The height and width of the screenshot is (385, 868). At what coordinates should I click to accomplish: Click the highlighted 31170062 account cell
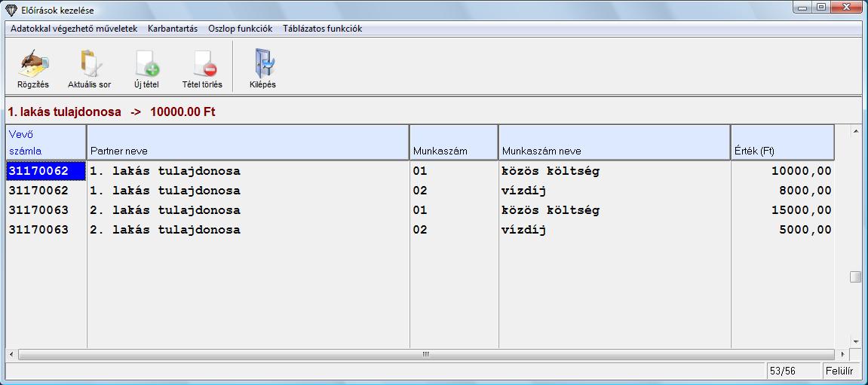[45, 171]
